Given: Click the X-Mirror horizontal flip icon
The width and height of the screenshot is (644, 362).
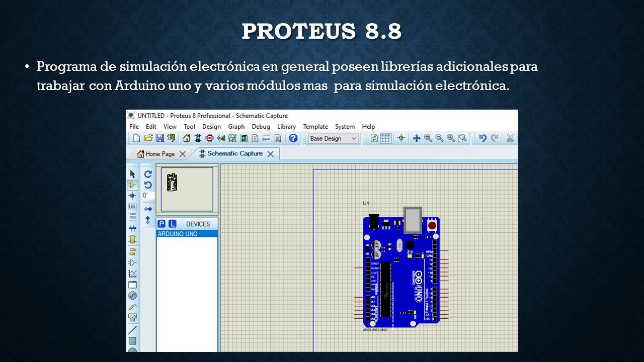Looking at the screenshot, I should coord(148,209).
